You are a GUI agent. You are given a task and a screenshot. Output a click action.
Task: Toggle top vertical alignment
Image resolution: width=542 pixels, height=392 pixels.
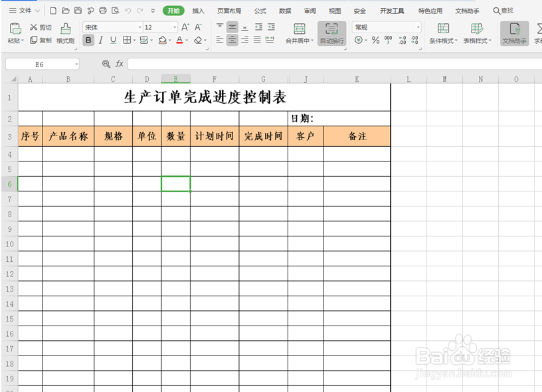tap(220, 27)
